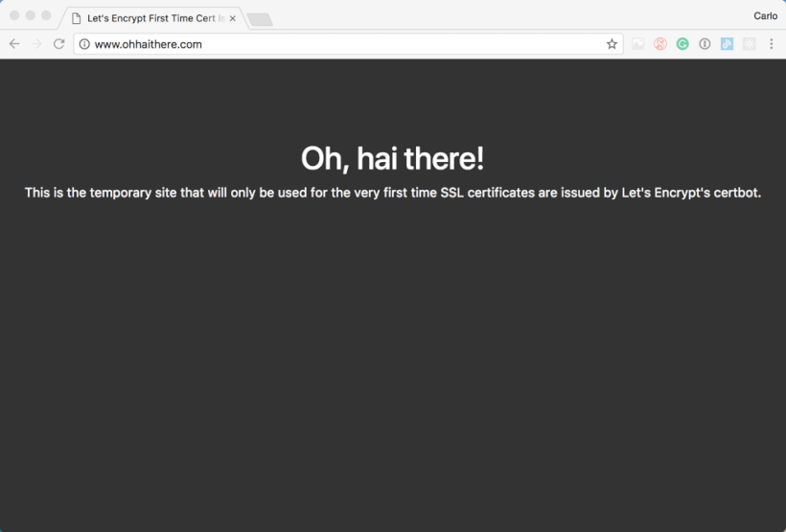Bookmark this page with the star icon
The width and height of the screenshot is (786, 532).
(x=612, y=44)
